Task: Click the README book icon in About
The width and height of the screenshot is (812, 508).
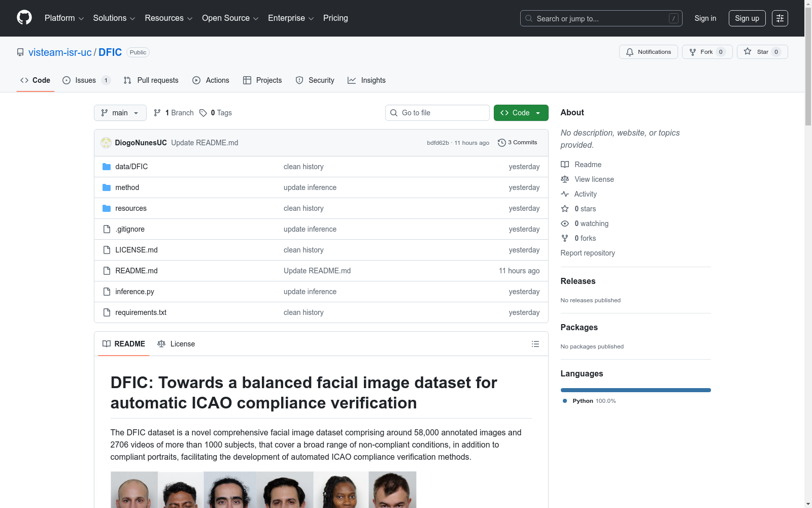Action: pos(565,165)
